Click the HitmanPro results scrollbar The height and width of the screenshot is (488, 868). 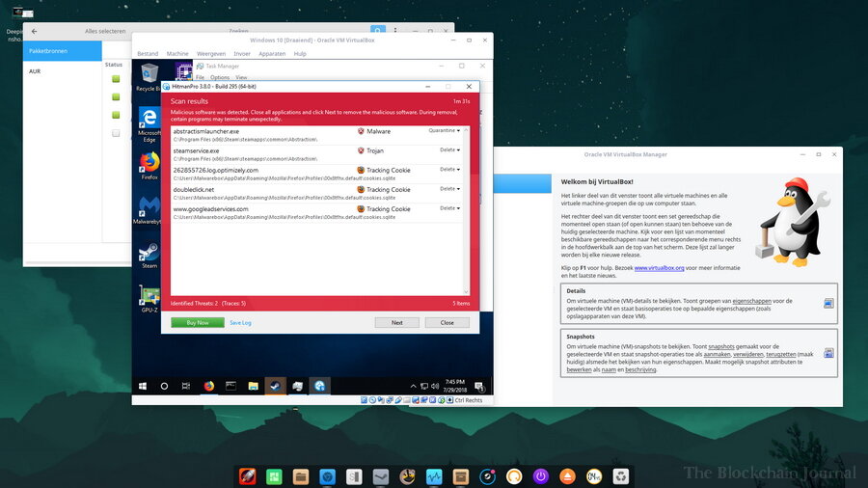466,211
